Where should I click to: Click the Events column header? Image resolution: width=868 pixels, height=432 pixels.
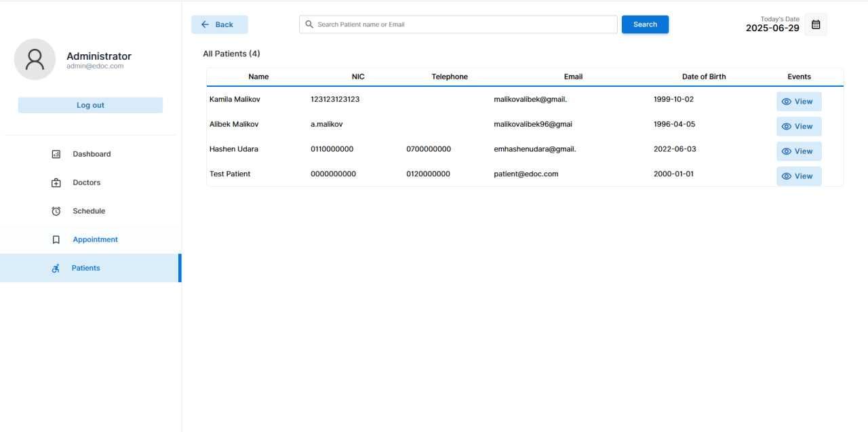click(799, 77)
